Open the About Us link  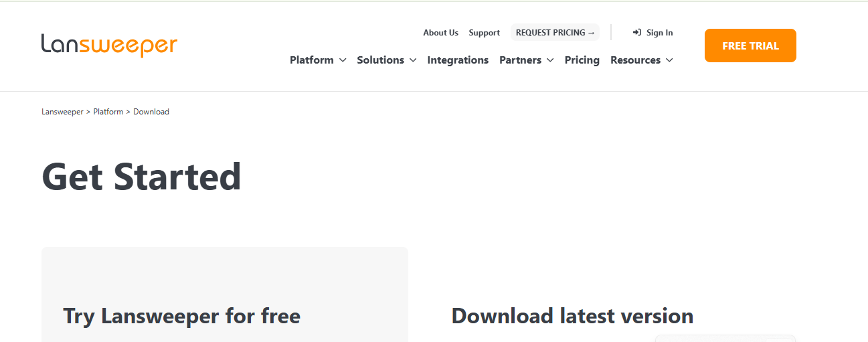pos(440,32)
